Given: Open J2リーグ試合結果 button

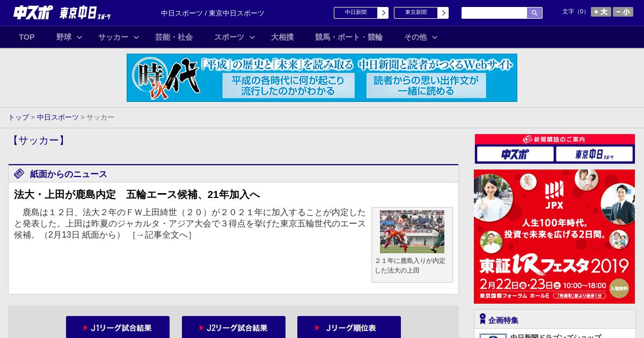Looking at the screenshot, I should pyautogui.click(x=233, y=327).
